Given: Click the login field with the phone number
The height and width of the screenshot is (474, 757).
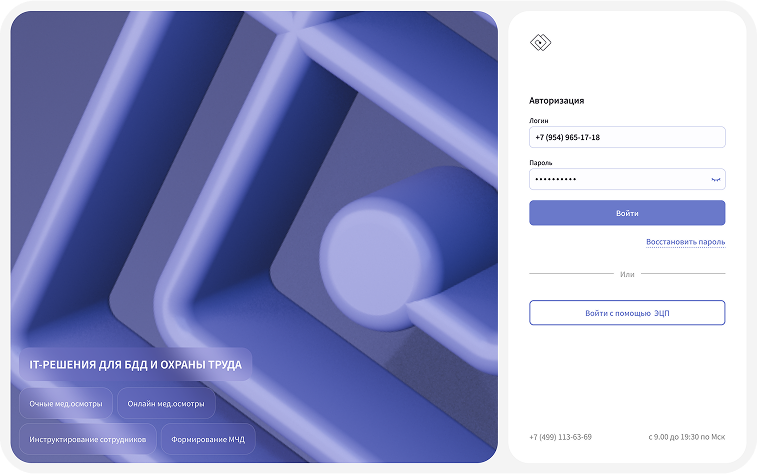Looking at the screenshot, I should pyautogui.click(x=626, y=137).
